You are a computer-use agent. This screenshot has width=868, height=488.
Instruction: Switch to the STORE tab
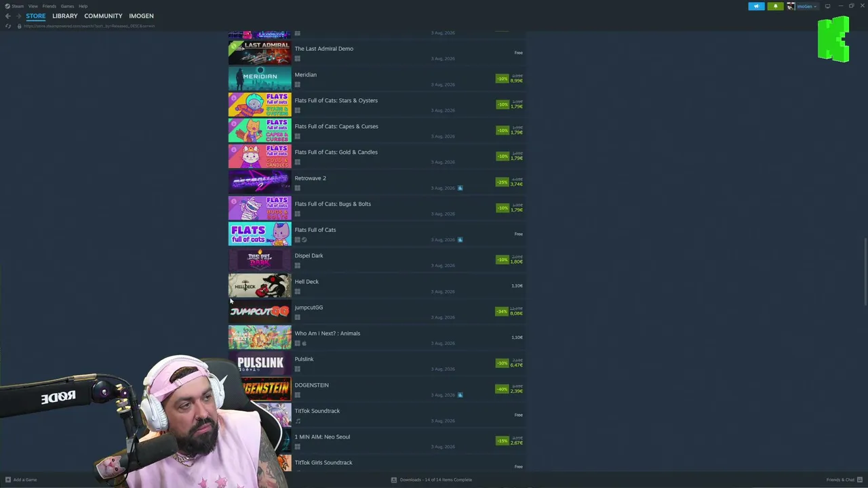coord(36,16)
